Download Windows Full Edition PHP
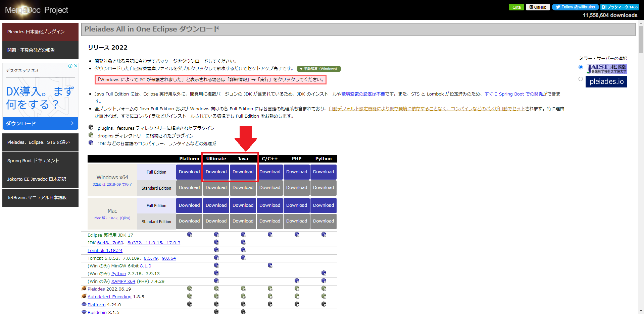Viewport: 644px width, 314px height. pyautogui.click(x=297, y=172)
